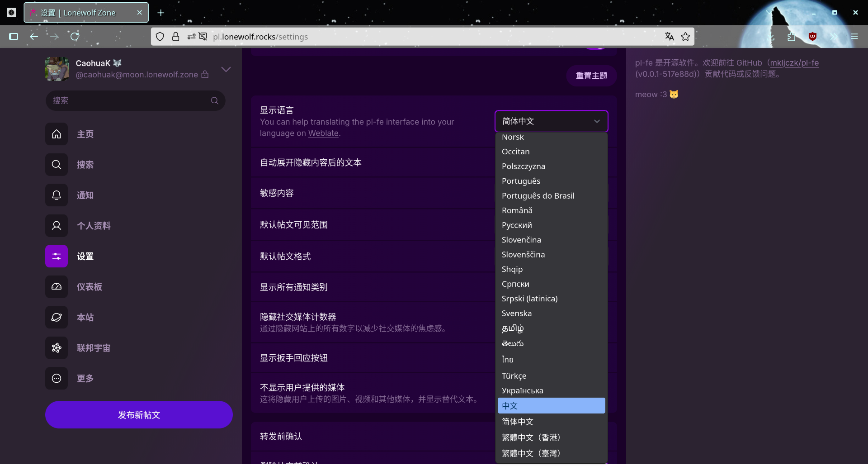Select 繁體中文（香港） from the language list
The image size is (868, 466).
click(x=531, y=437)
